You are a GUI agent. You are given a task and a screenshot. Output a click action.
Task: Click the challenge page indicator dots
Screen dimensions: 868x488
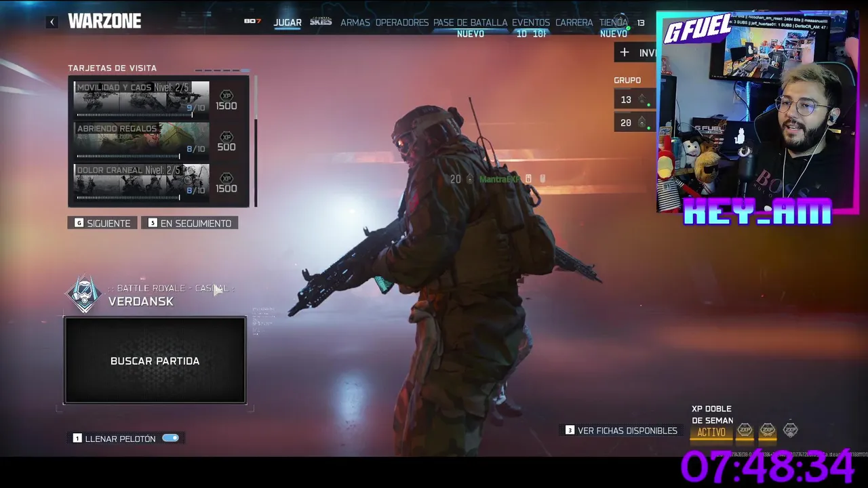pyautogui.click(x=222, y=70)
